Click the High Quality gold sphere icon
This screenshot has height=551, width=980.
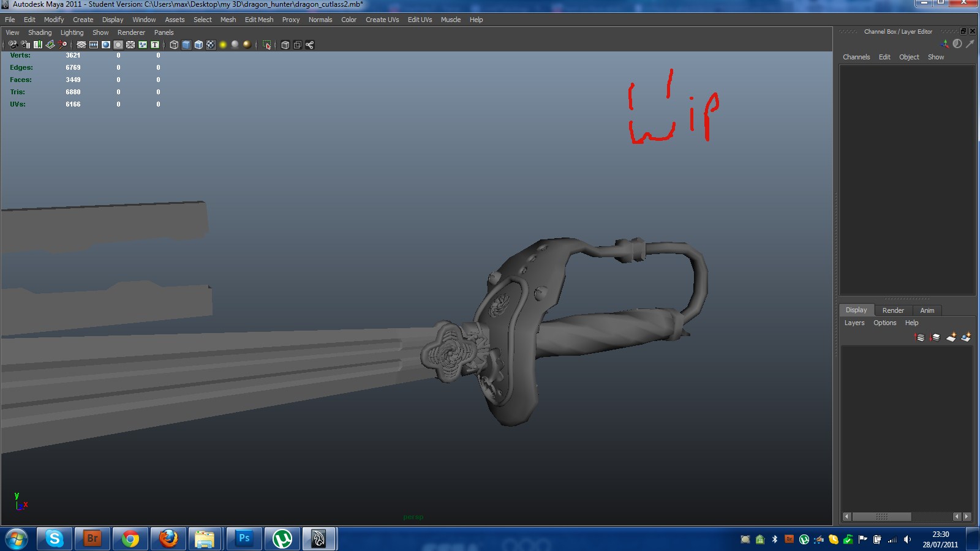(247, 45)
